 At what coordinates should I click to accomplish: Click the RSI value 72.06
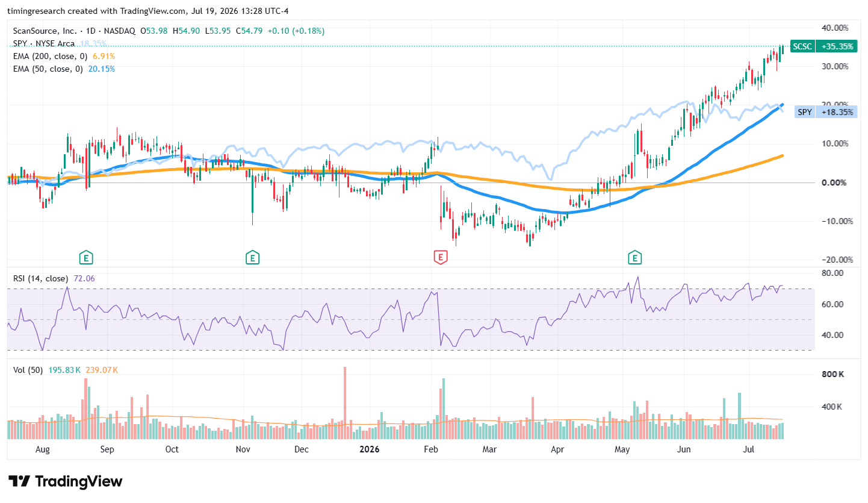tap(83, 278)
